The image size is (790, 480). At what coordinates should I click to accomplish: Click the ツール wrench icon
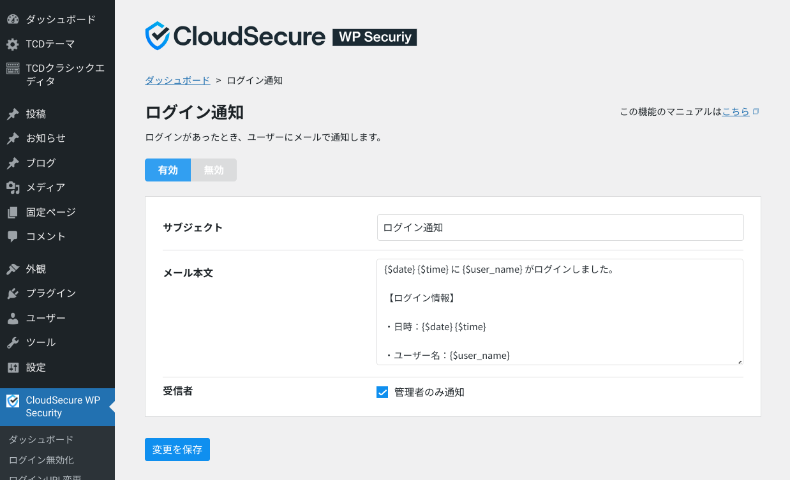pos(13,343)
